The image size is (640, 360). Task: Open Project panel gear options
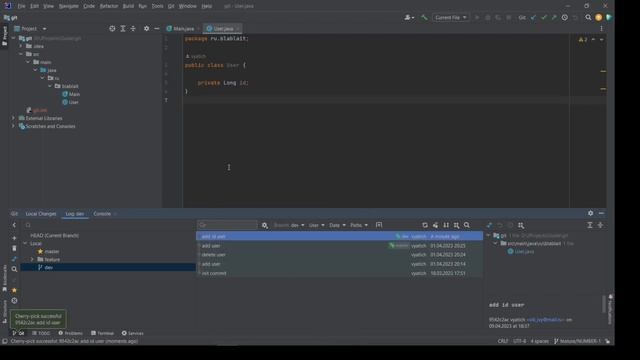click(147, 29)
